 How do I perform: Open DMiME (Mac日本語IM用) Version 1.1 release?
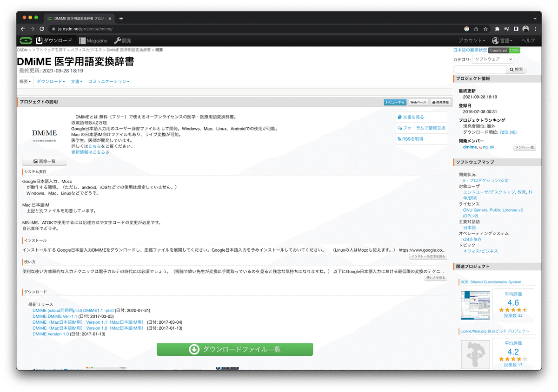pyautogui.click(x=88, y=322)
